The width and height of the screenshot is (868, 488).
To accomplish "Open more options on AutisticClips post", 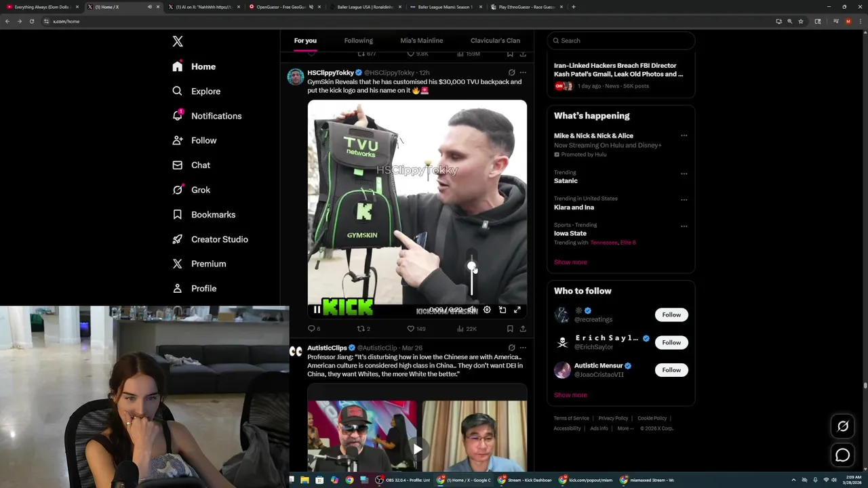I will click(x=523, y=348).
